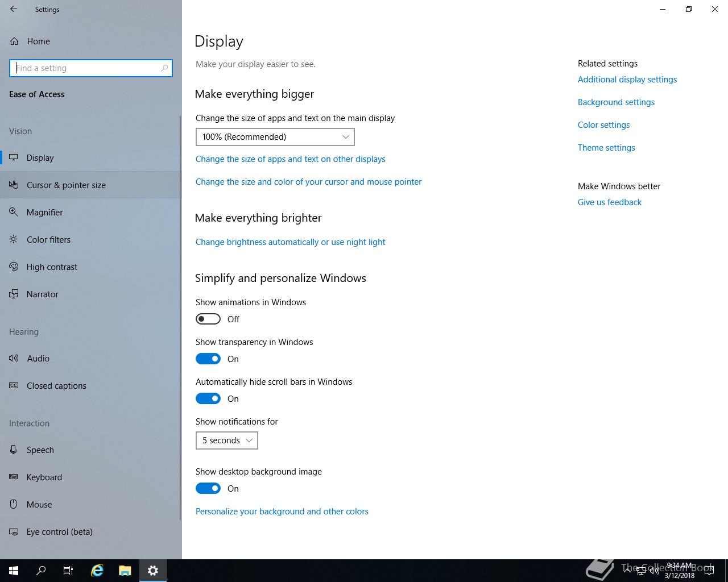The image size is (728, 582).
Task: Open Audio settings under Hearing
Action: 91,358
